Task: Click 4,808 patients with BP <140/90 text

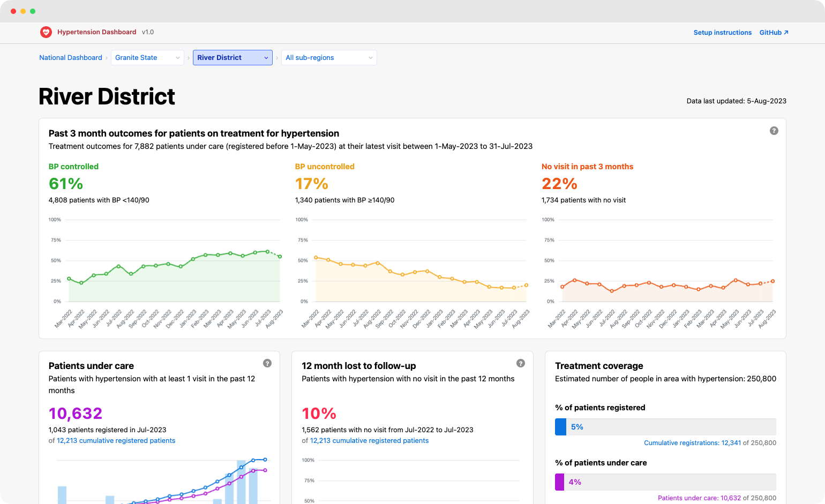Action: 99,200
